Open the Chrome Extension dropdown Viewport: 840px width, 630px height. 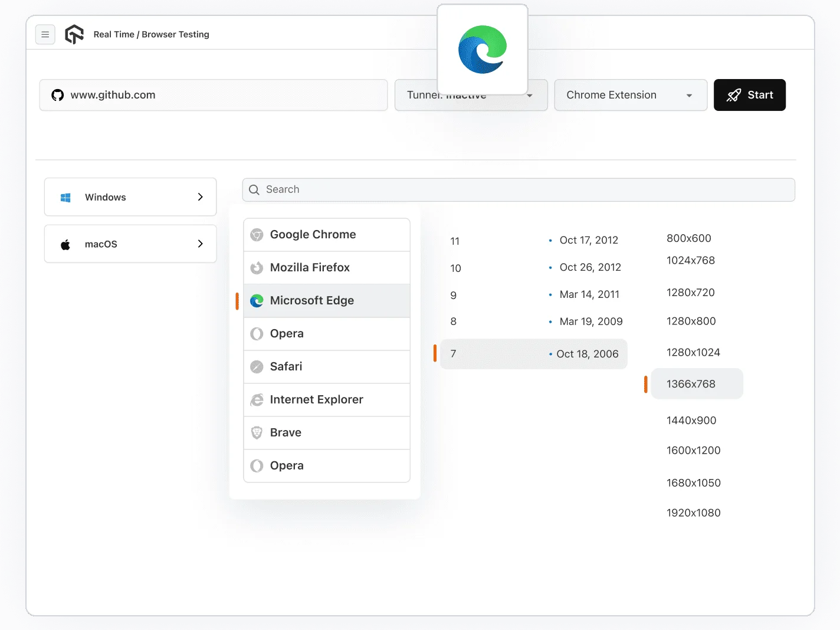[x=630, y=96]
